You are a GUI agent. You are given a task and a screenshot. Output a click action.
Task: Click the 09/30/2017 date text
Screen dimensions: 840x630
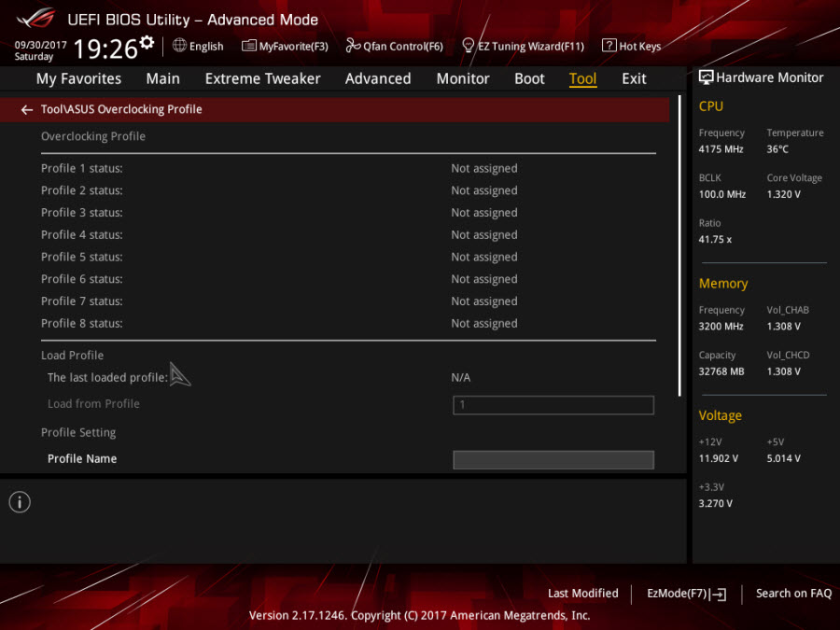tap(41, 45)
